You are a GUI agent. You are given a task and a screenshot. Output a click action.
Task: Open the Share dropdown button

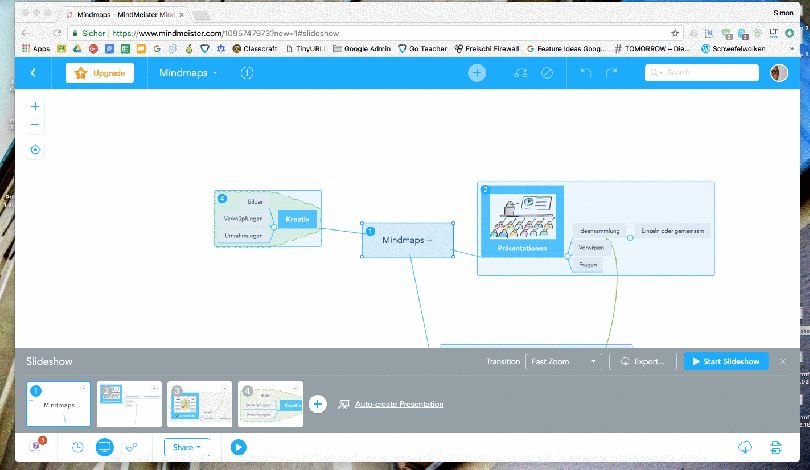pos(188,447)
